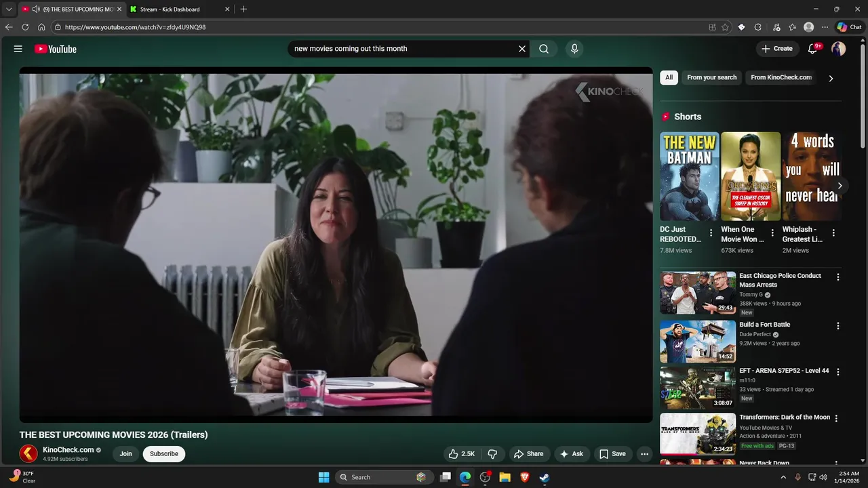Submit search with the magnifier icon
The image size is (868, 488).
(544, 49)
